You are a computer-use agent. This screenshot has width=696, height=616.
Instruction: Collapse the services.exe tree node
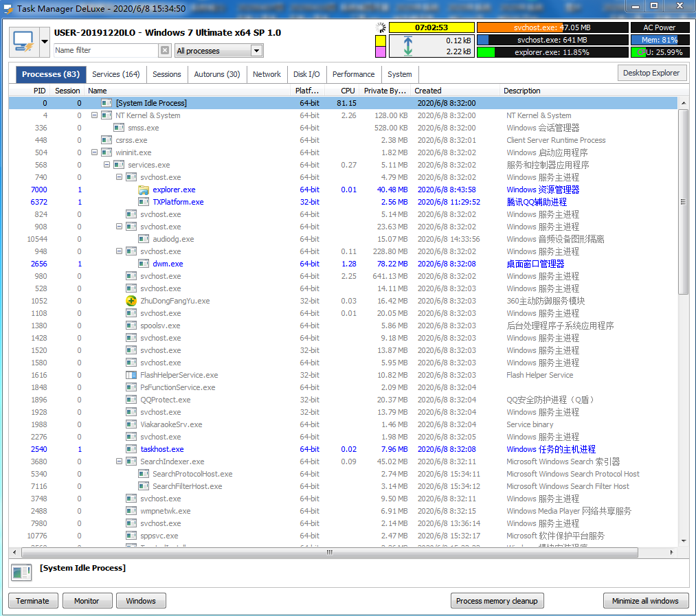106,165
